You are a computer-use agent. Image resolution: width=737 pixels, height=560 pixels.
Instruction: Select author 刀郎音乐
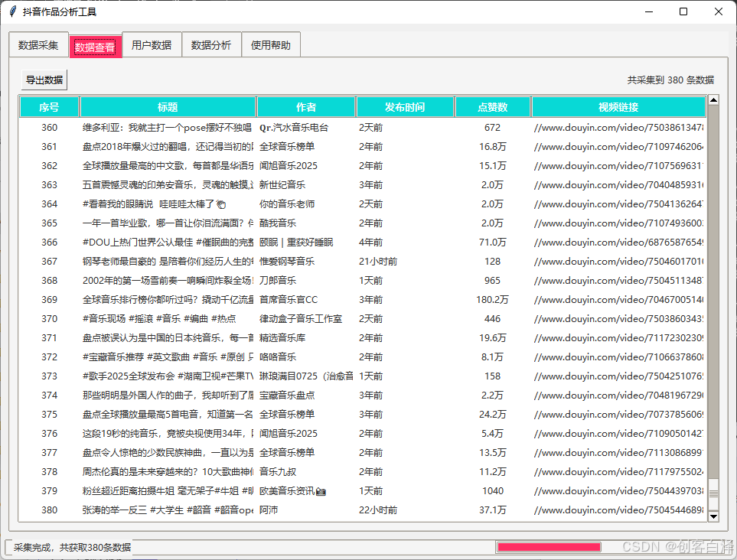tap(278, 281)
